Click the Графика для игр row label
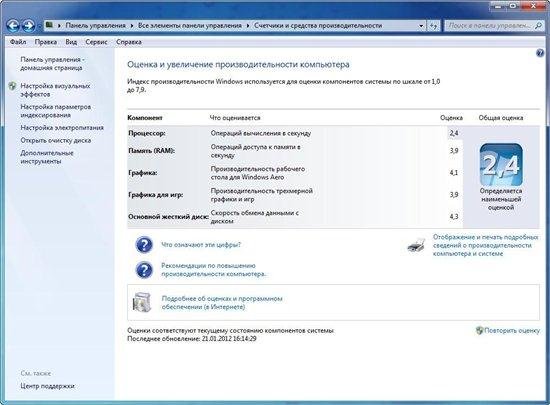This screenshot has height=405, width=550. click(x=155, y=195)
